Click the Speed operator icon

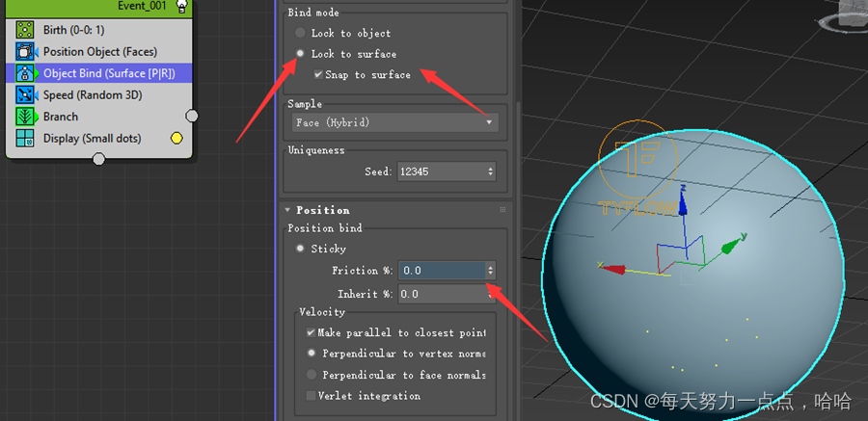click(x=25, y=95)
